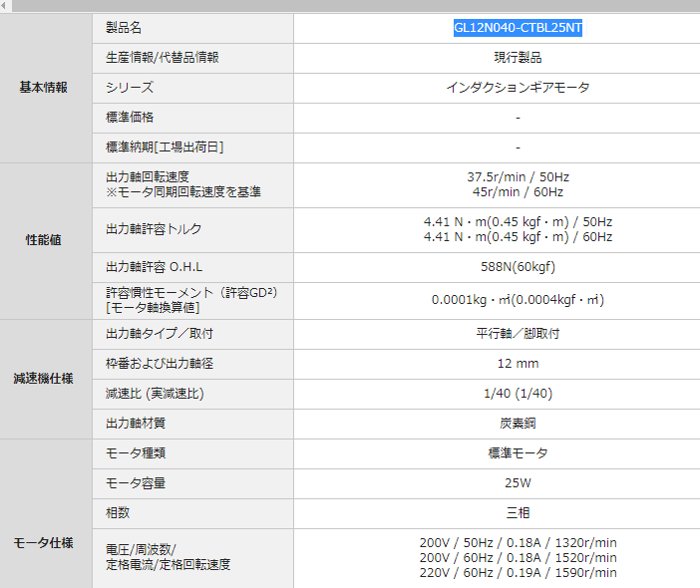The image size is (700, 588).
Task: Click the 許容慣性モーメント label cell
Action: 190,300
